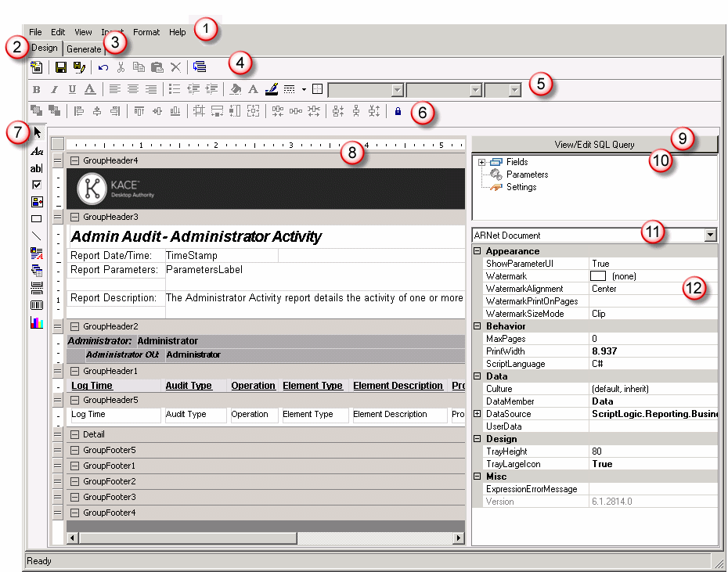The image size is (728, 572).
Task: Select the Label tool in the toolbox
Action: pyautogui.click(x=37, y=151)
